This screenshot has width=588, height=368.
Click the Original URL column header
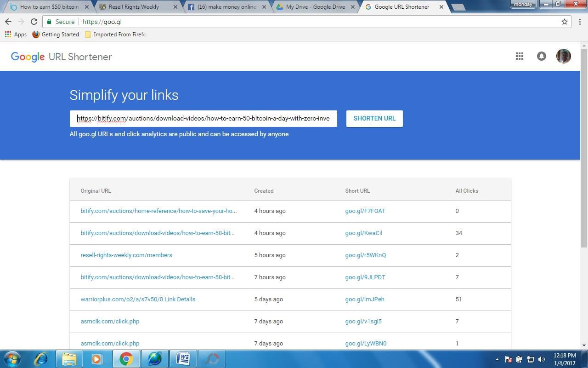(x=96, y=190)
